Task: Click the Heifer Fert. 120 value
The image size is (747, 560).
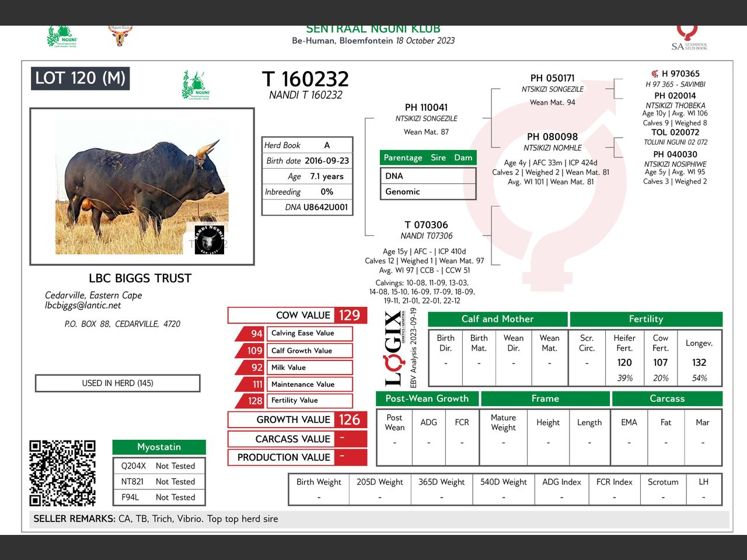Action: (624, 362)
